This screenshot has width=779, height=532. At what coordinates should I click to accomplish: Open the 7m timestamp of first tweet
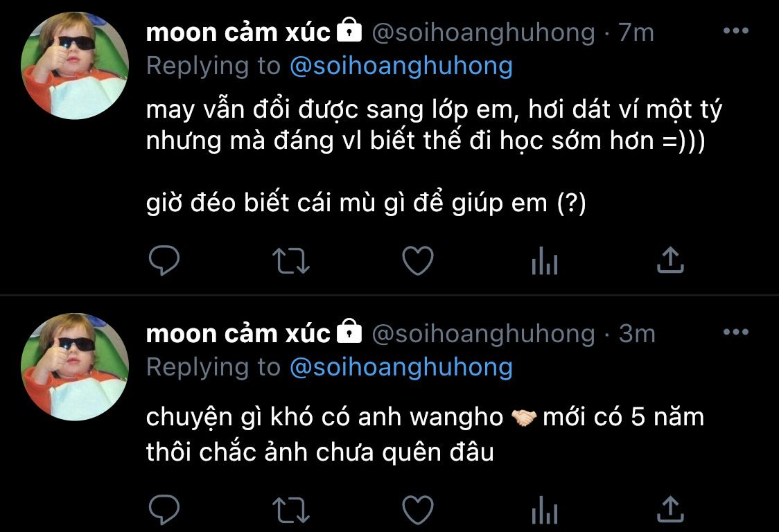coord(636,33)
